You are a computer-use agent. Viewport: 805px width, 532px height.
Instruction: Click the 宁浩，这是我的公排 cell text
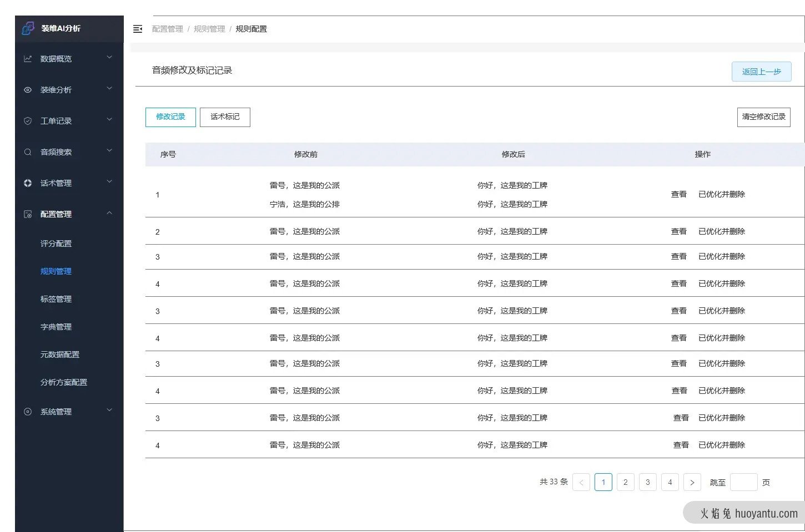(305, 204)
